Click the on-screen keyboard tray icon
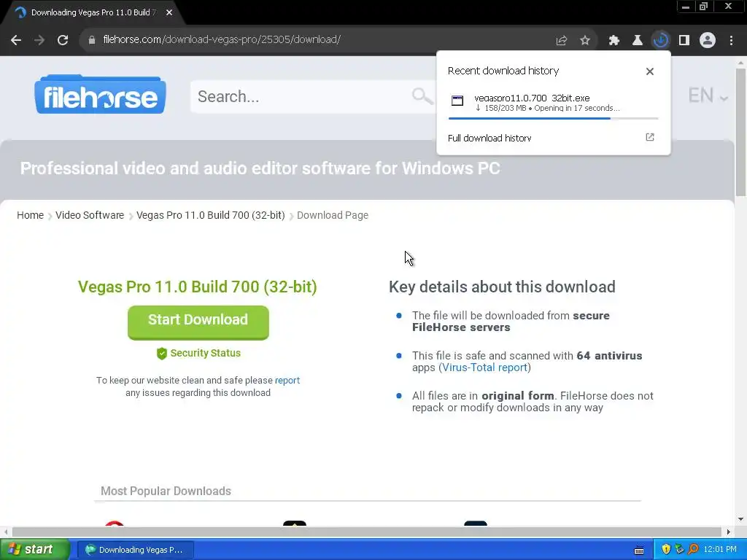Image resolution: width=747 pixels, height=560 pixels. 639,551
